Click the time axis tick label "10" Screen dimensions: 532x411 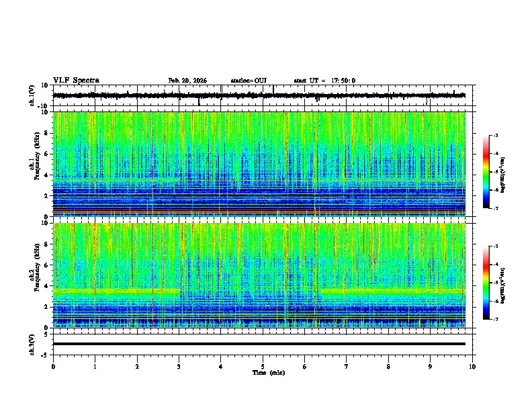pyautogui.click(x=472, y=367)
